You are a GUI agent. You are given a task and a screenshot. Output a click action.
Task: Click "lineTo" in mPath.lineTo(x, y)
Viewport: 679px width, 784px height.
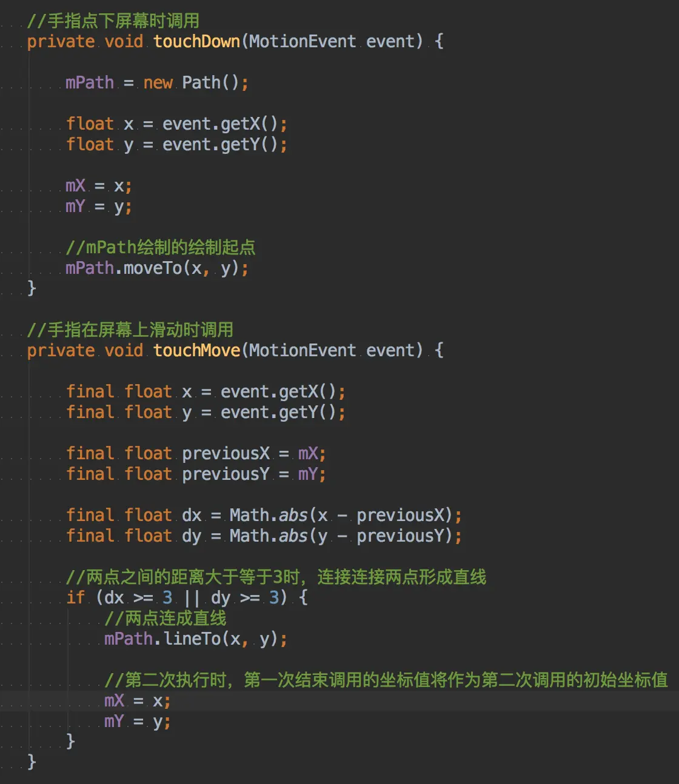192,639
